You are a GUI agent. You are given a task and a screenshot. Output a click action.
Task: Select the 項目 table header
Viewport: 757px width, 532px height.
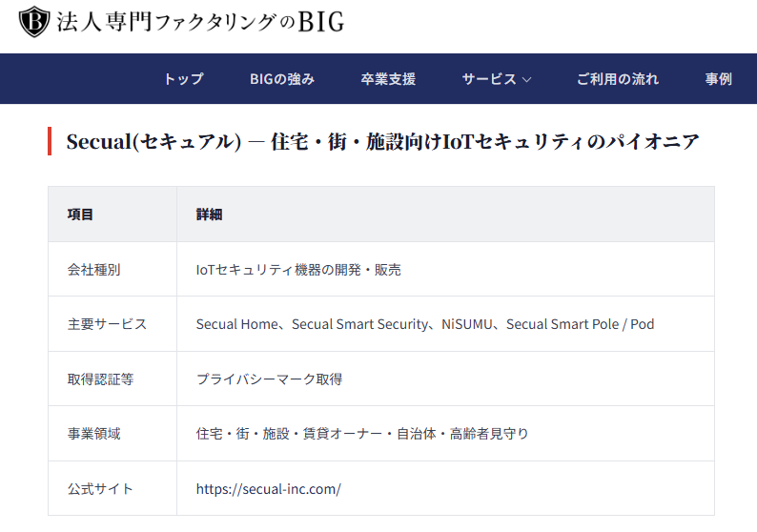(x=80, y=215)
